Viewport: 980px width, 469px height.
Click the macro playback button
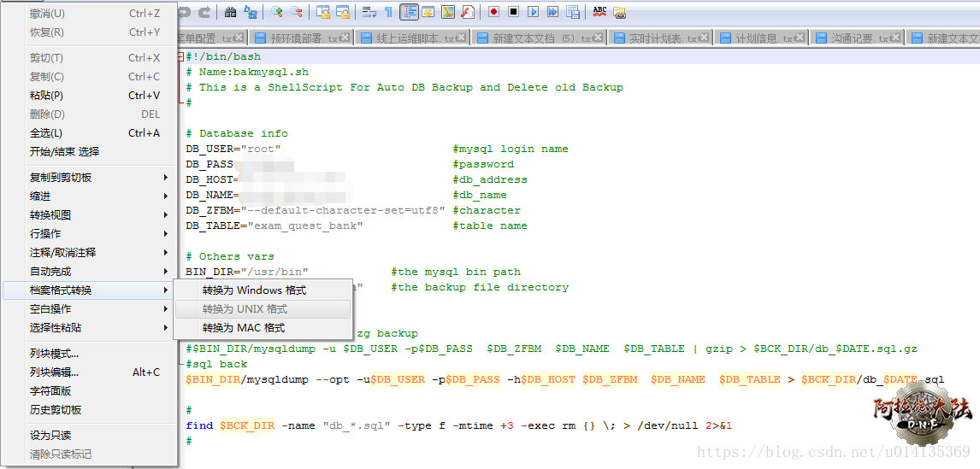[x=533, y=12]
